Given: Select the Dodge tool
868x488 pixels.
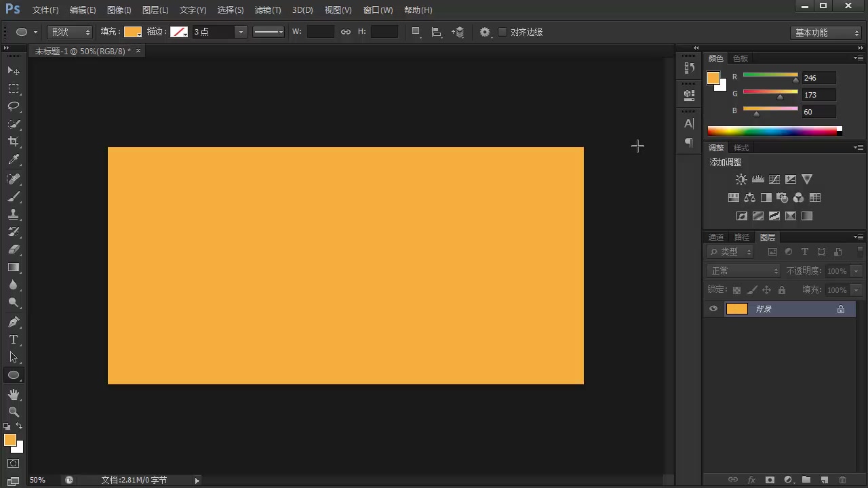Looking at the screenshot, I should click(x=14, y=302).
